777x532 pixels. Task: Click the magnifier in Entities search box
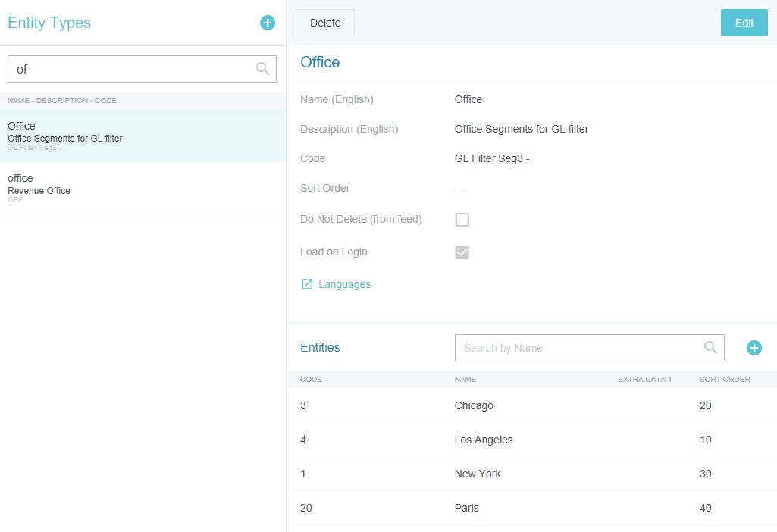coord(710,348)
